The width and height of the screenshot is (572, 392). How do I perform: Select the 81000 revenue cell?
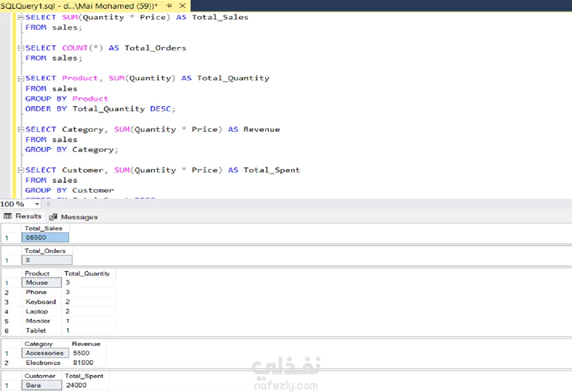tap(88, 362)
